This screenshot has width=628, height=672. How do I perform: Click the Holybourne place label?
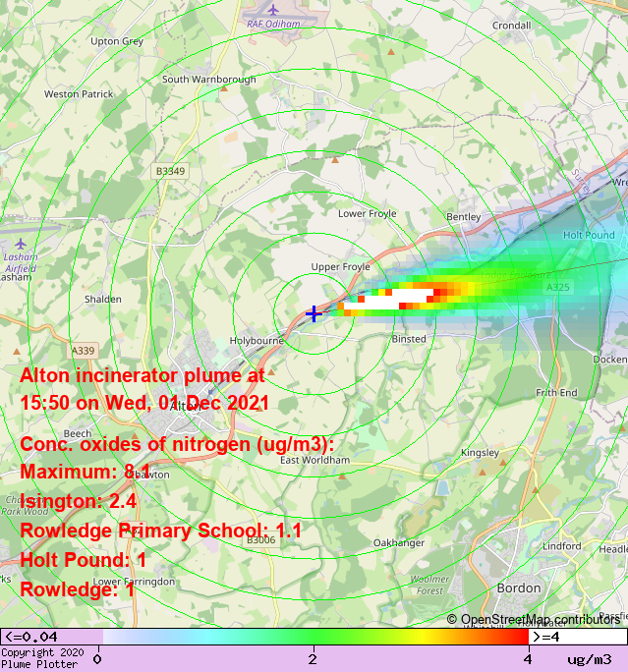click(x=257, y=341)
